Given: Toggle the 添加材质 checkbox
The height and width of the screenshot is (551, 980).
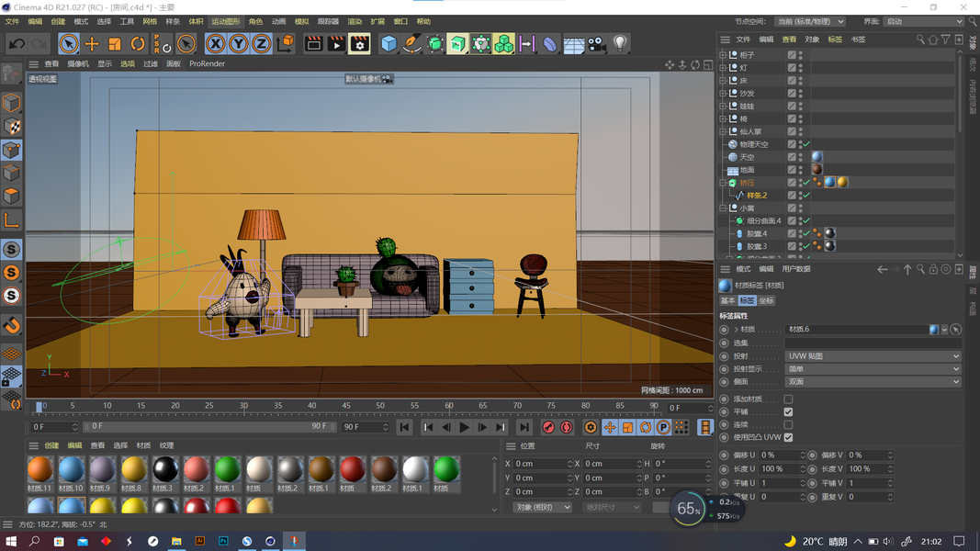Looking at the screenshot, I should pyautogui.click(x=788, y=399).
